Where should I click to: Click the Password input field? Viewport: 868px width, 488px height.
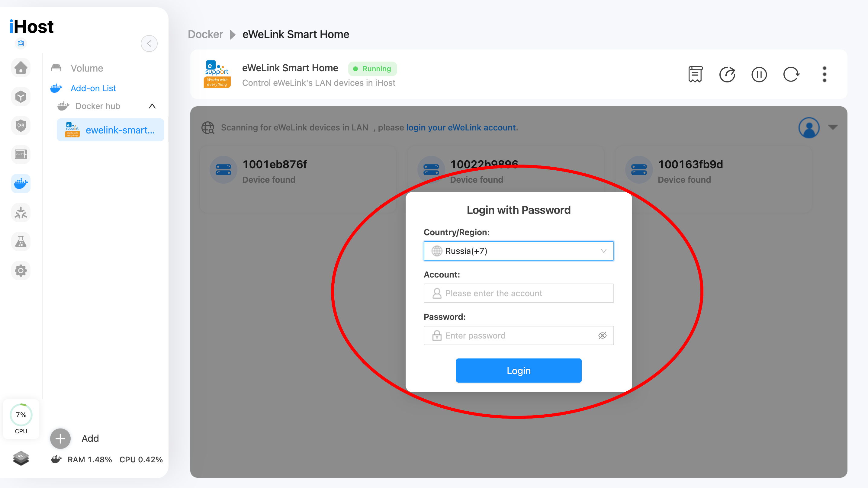519,335
